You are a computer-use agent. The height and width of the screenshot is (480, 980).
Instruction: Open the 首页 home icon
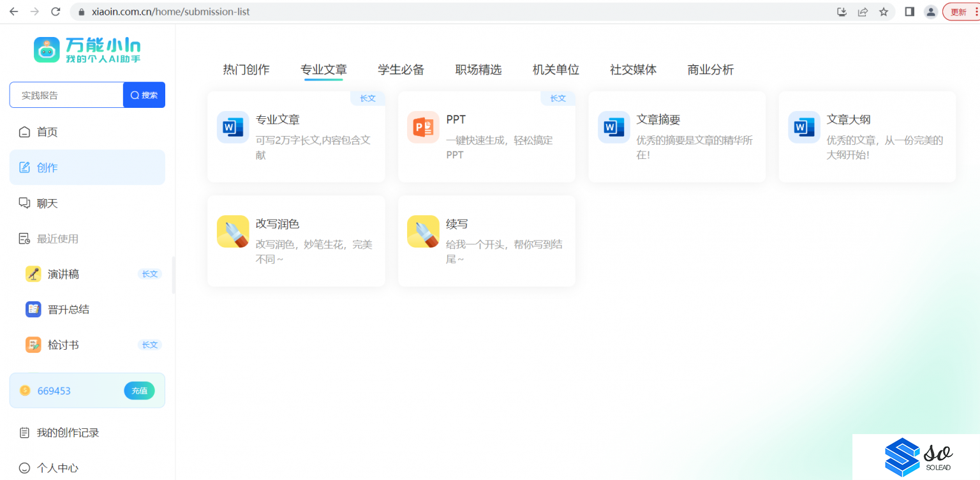point(24,132)
